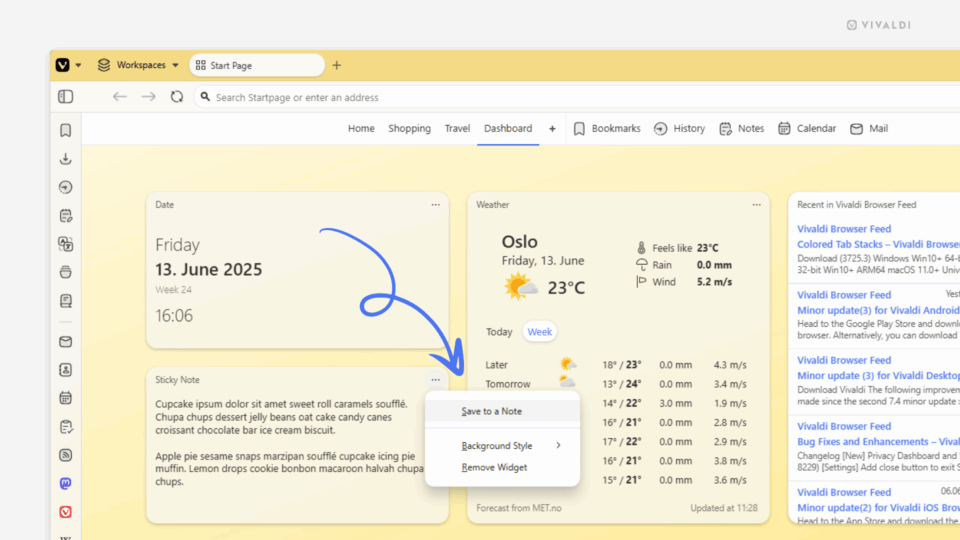Viewport: 960px width, 540px height.
Task: Go forward with the forward arrow
Action: 148,97
